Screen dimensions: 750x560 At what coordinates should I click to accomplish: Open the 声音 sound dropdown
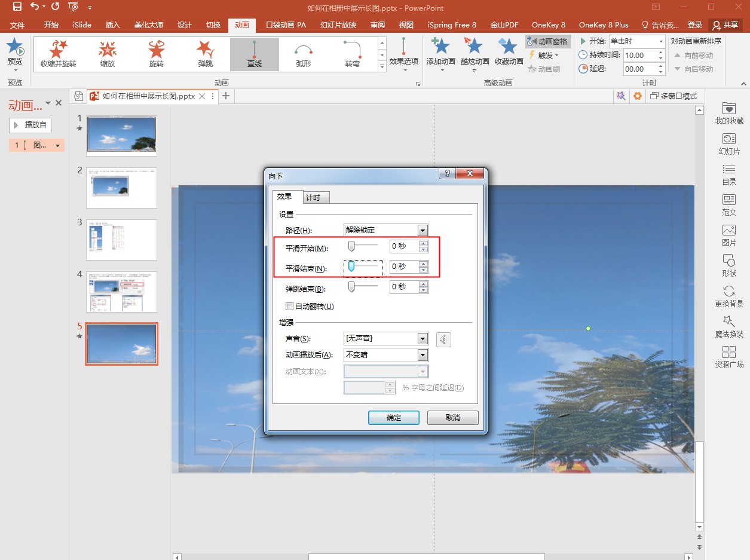(423, 338)
